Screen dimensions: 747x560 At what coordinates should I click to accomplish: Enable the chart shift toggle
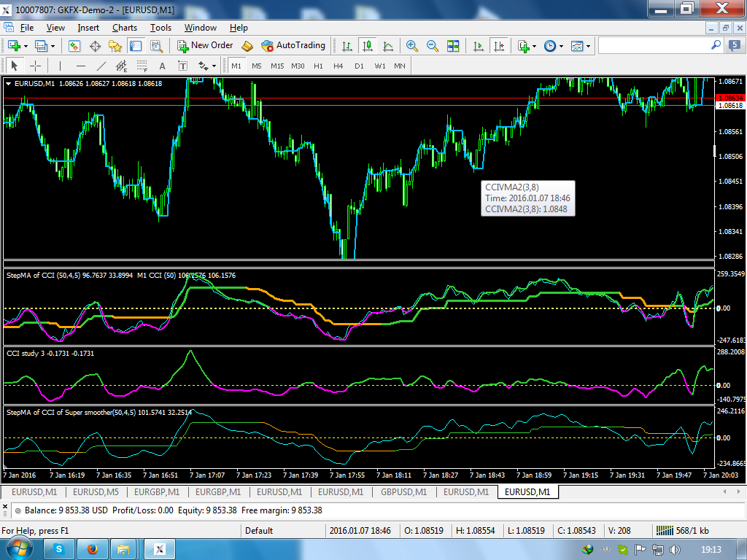(499, 46)
